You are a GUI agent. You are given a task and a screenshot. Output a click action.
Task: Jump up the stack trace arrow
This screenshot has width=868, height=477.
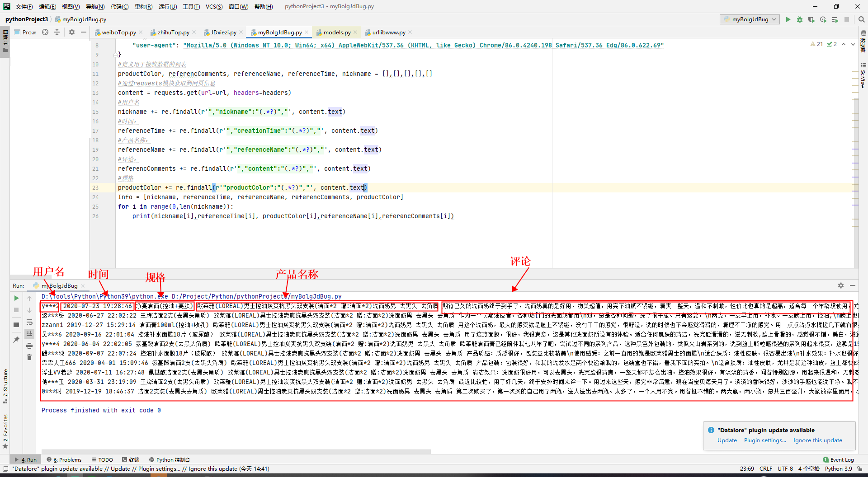(29, 299)
